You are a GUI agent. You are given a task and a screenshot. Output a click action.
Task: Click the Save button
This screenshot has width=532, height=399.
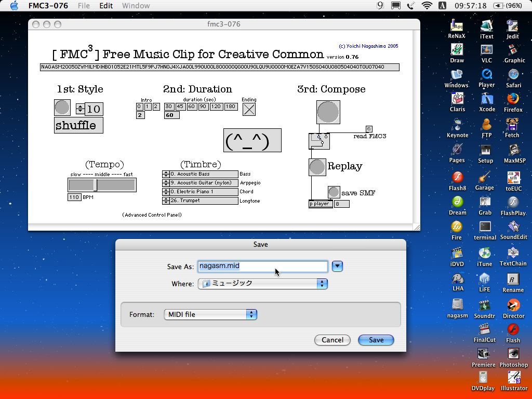[376, 340]
